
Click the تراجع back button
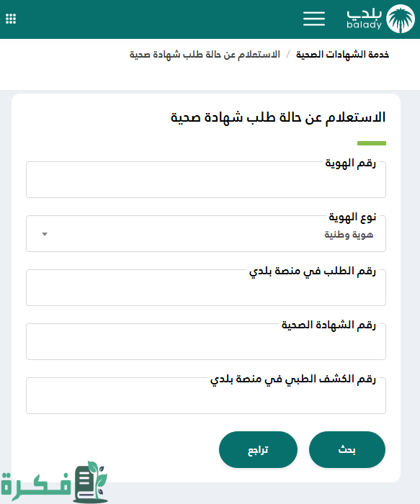258,449
